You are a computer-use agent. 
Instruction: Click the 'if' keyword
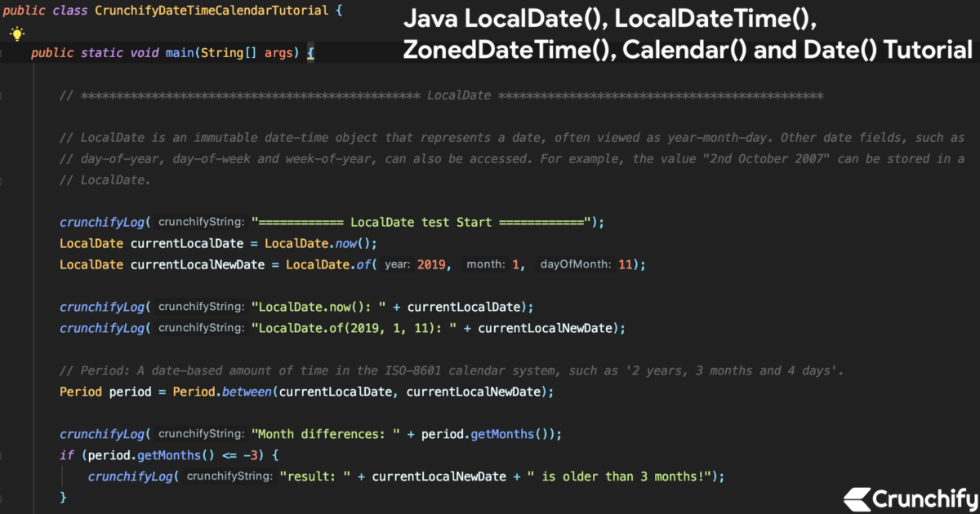67,454
